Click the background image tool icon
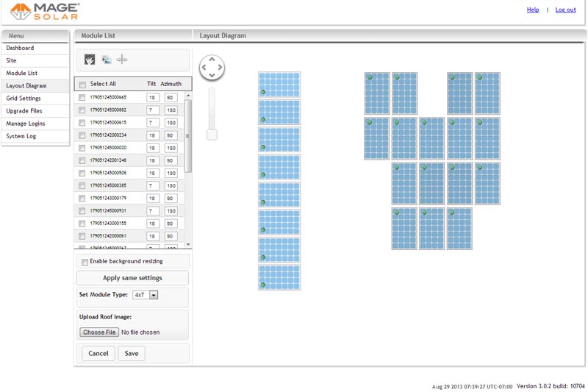588x392 pixels. point(106,60)
